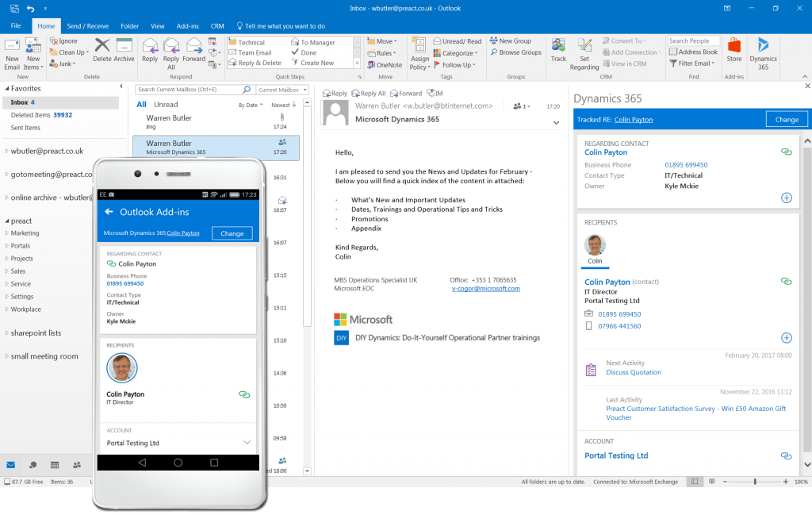Expand the Account section on the phone

tap(247, 443)
